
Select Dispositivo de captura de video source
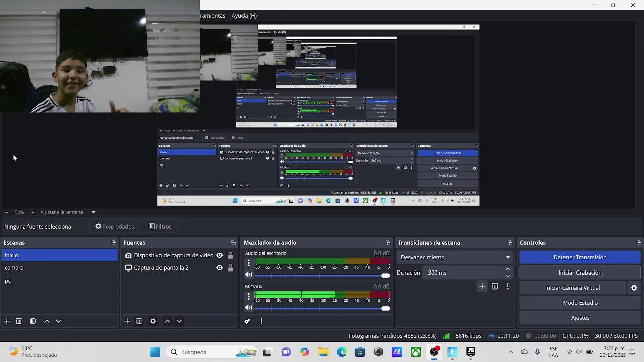[x=174, y=255]
